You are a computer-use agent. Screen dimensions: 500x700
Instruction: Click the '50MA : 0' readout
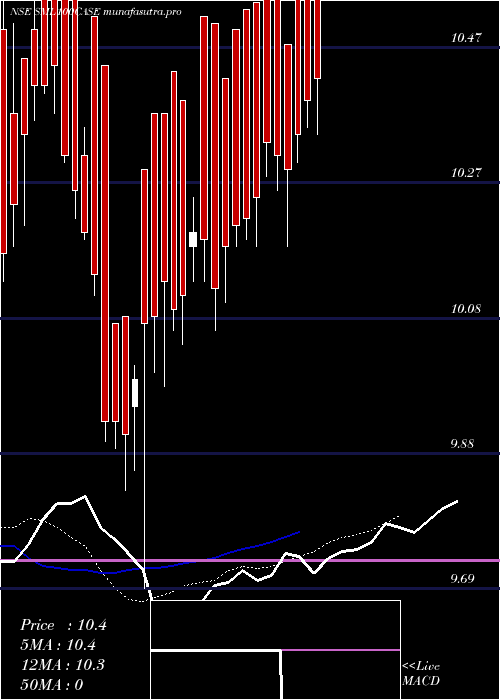pyautogui.click(x=52, y=684)
